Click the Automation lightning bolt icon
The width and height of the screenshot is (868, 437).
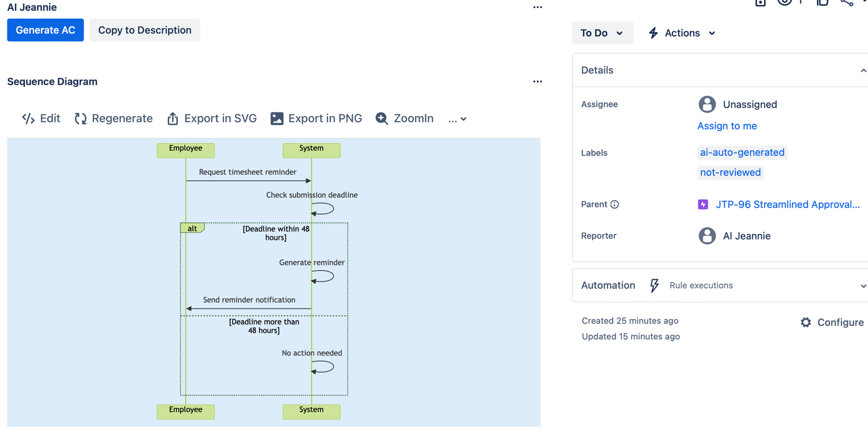tap(654, 286)
